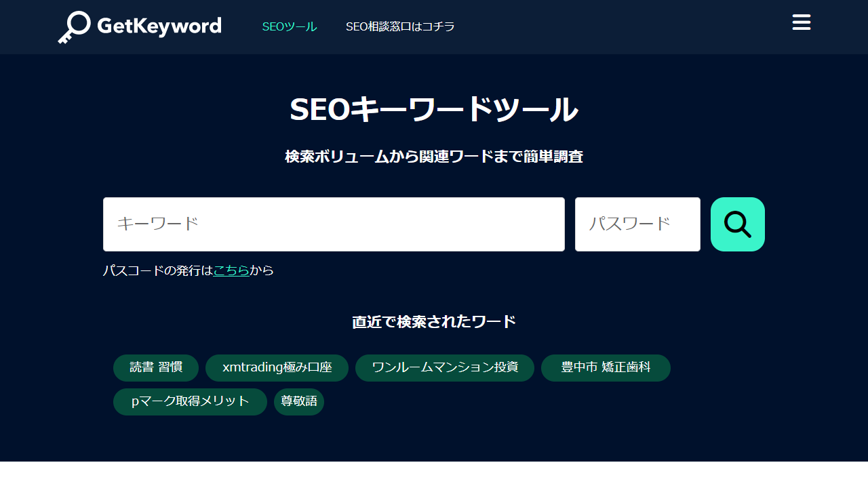
Task: Click the GetKeyword key logo
Action: click(x=140, y=27)
